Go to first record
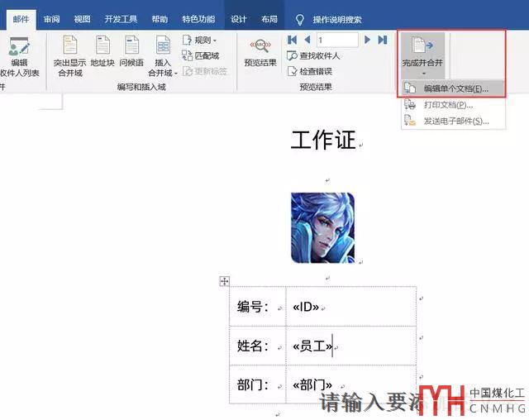Viewport: 529px width, 420px height. 292,41
